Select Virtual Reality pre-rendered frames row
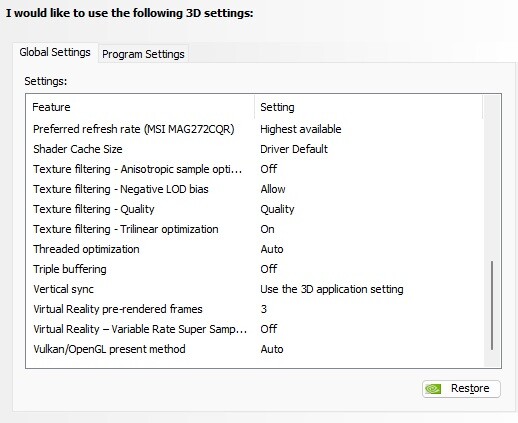 tap(254, 309)
